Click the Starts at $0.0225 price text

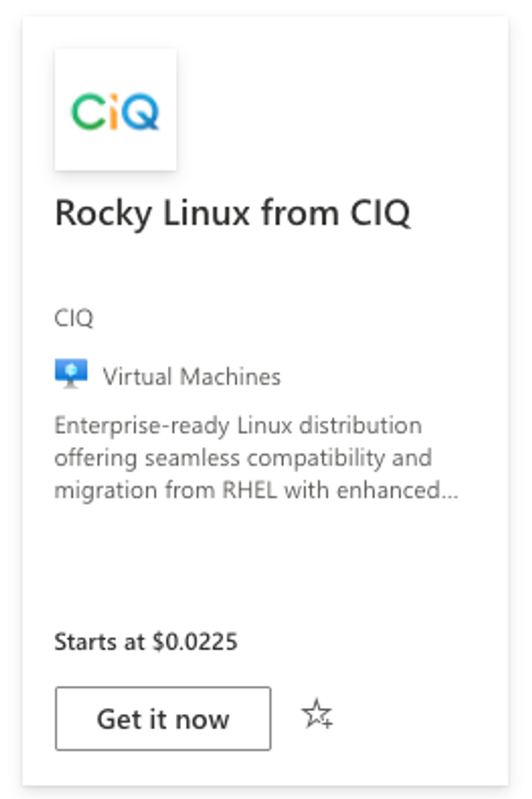coord(146,642)
